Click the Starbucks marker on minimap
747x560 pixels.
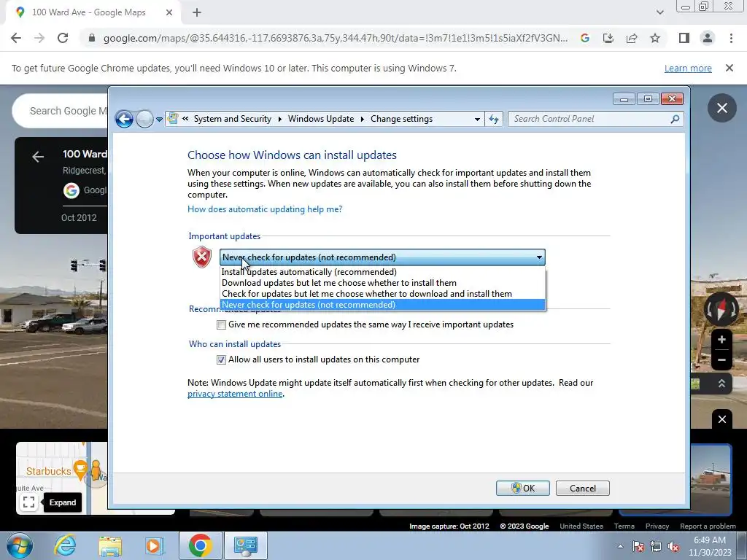(80, 469)
